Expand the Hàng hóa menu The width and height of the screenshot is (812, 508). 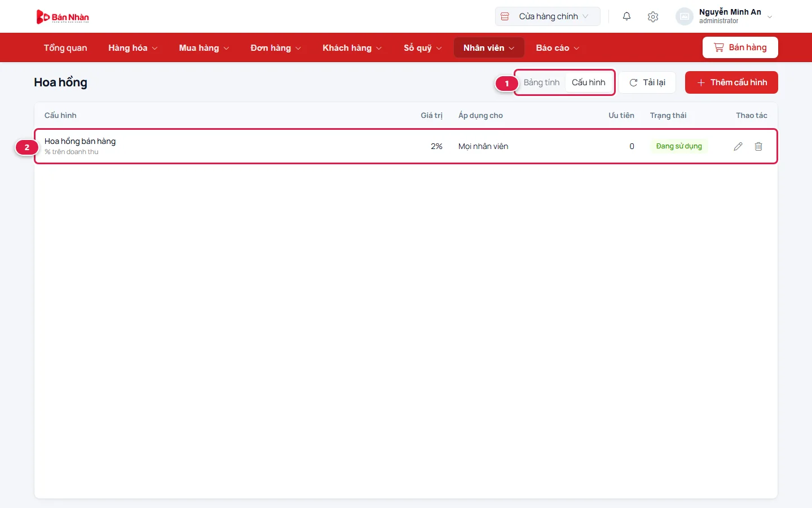[133, 48]
